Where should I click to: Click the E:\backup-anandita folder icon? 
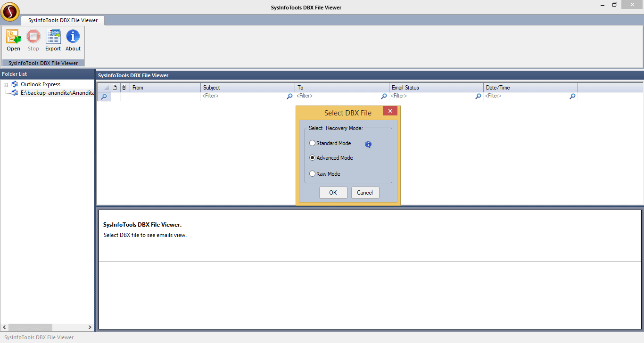coord(15,93)
